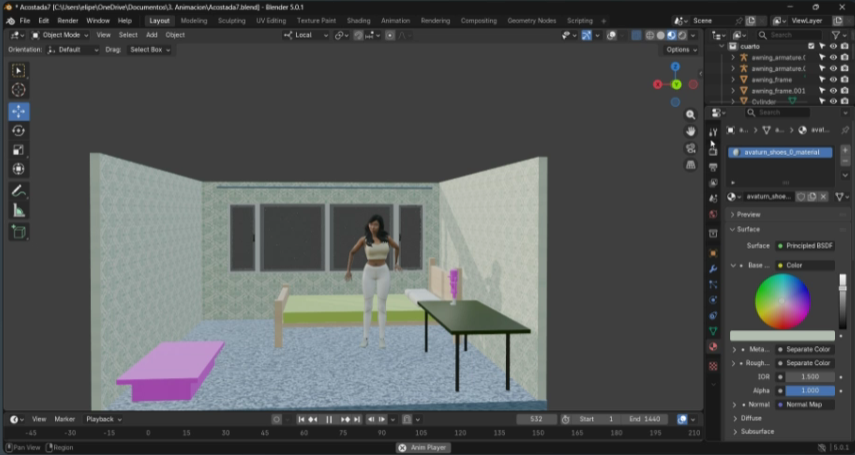Activate the Measure tool
Screen dimensions: 855x455
19,210
